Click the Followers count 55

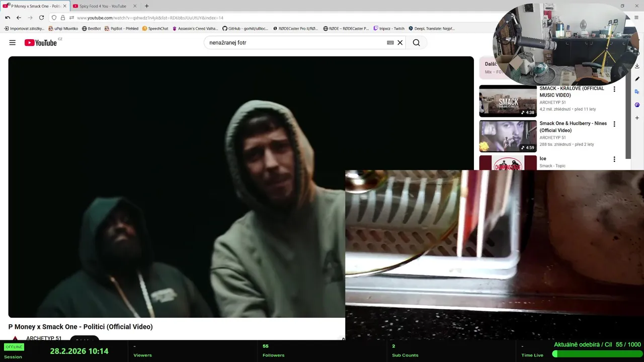[x=266, y=346]
